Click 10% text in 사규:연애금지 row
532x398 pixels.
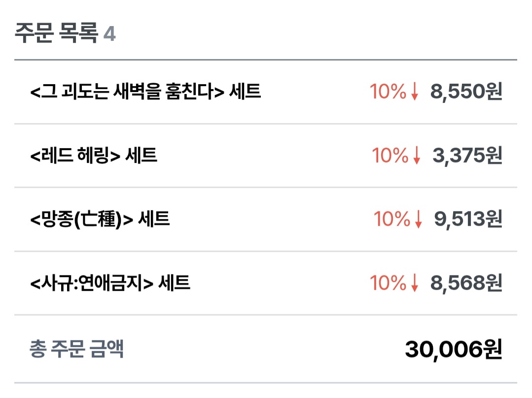(x=388, y=283)
